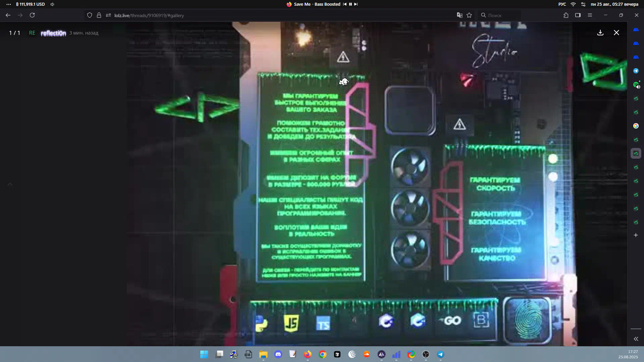The image size is (644, 362).
Task: Reload the current page
Action: point(32,15)
